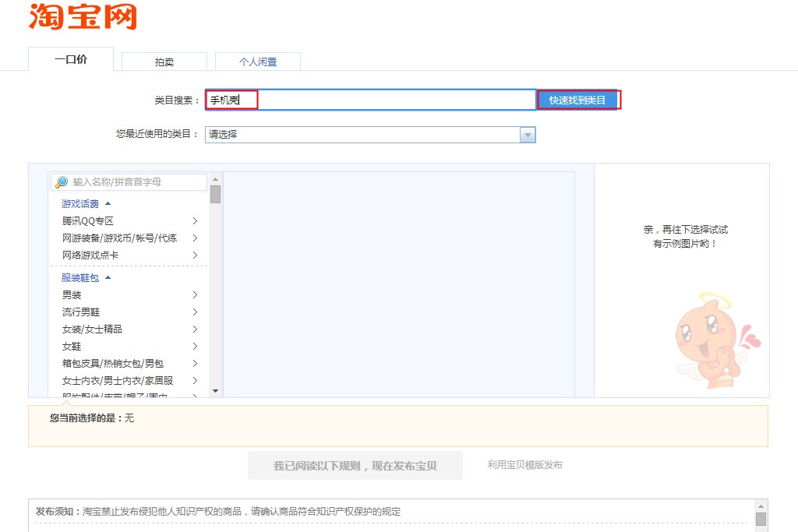The width and height of the screenshot is (798, 532).
Task: Select 网游装备/游戏币/帐号/代练 category
Action: 129,238
